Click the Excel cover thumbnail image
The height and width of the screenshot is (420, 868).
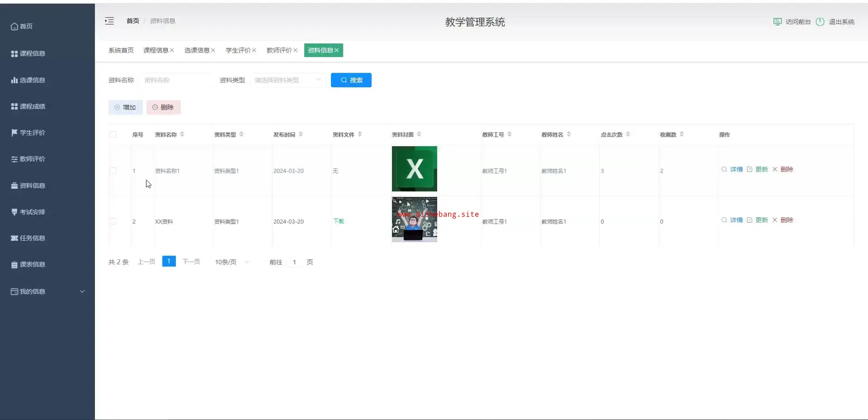click(414, 169)
